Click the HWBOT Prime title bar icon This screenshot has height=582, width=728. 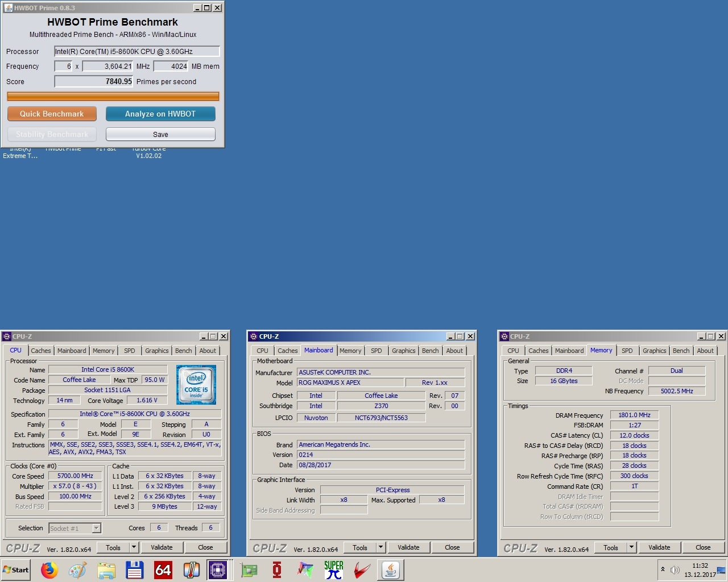coord(8,8)
